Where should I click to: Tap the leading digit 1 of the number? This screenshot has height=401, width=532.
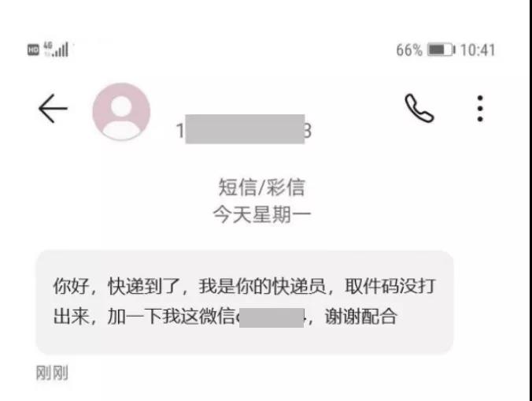(180, 131)
